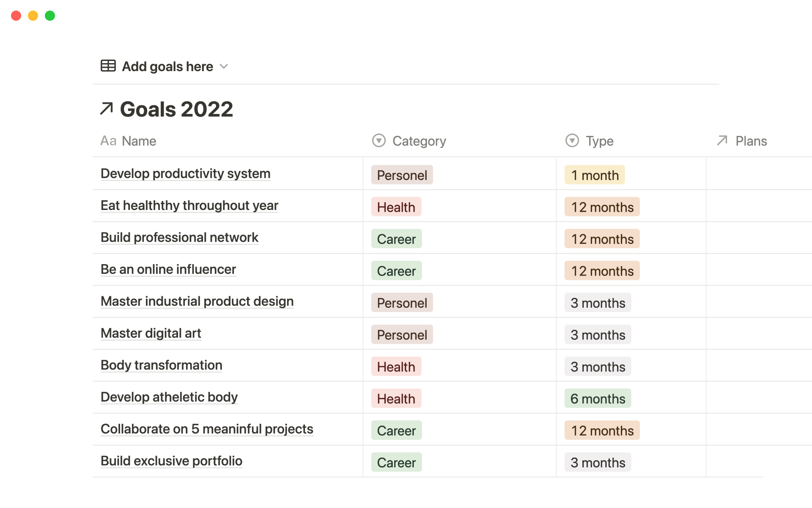Click the Aa icon in Name column header

108,141
